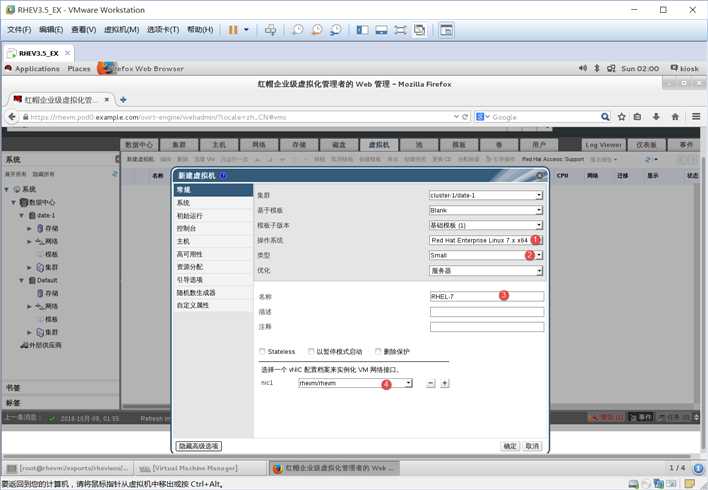Click Firefox back navigation arrow
708x490 pixels.
[x=12, y=117]
